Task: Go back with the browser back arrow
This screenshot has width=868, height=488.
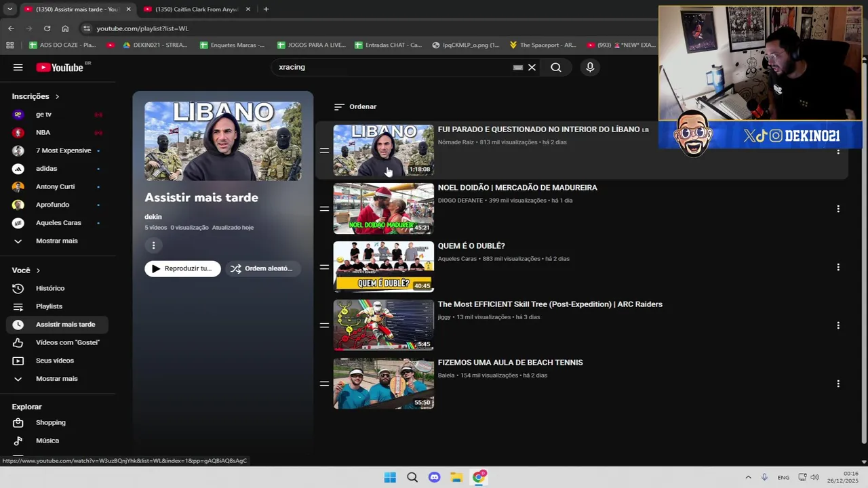Action: pyautogui.click(x=11, y=28)
